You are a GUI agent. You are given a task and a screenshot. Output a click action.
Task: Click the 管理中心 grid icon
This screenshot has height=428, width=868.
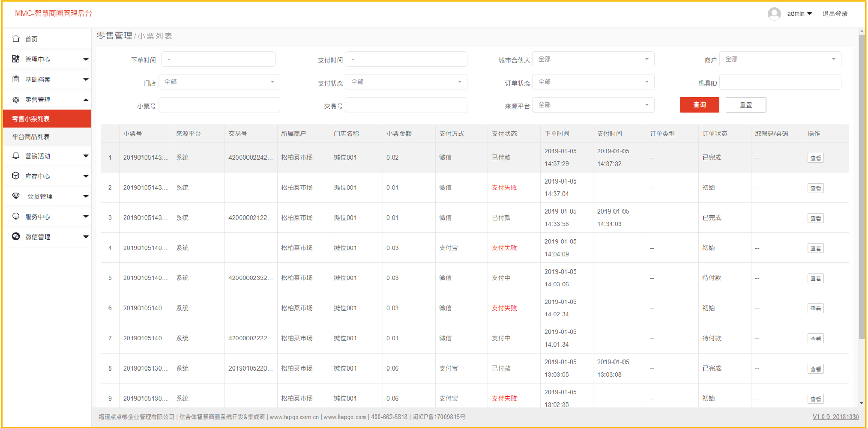[x=16, y=59]
